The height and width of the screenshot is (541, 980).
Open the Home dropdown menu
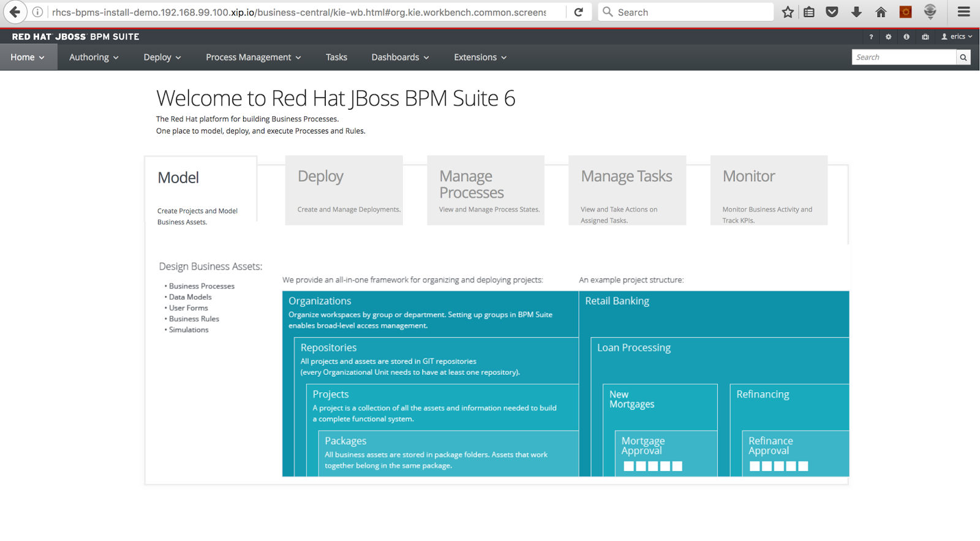pyautogui.click(x=28, y=57)
